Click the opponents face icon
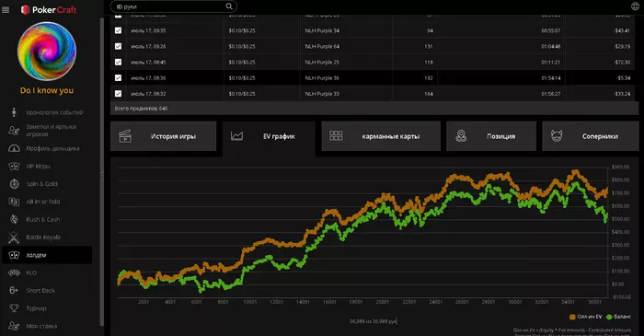The width and height of the screenshot is (644, 336). click(557, 136)
